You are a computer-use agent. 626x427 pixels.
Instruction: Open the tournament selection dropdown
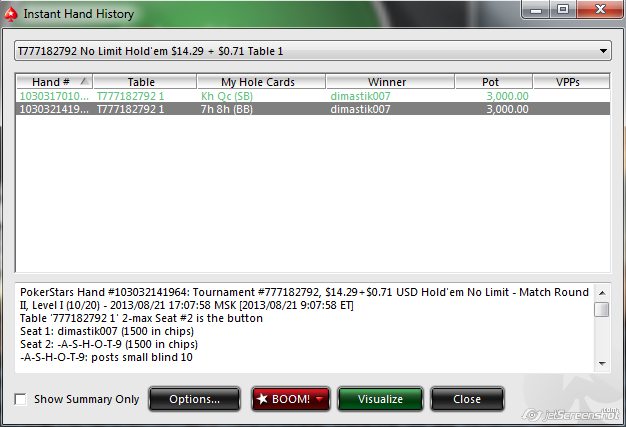313,51
